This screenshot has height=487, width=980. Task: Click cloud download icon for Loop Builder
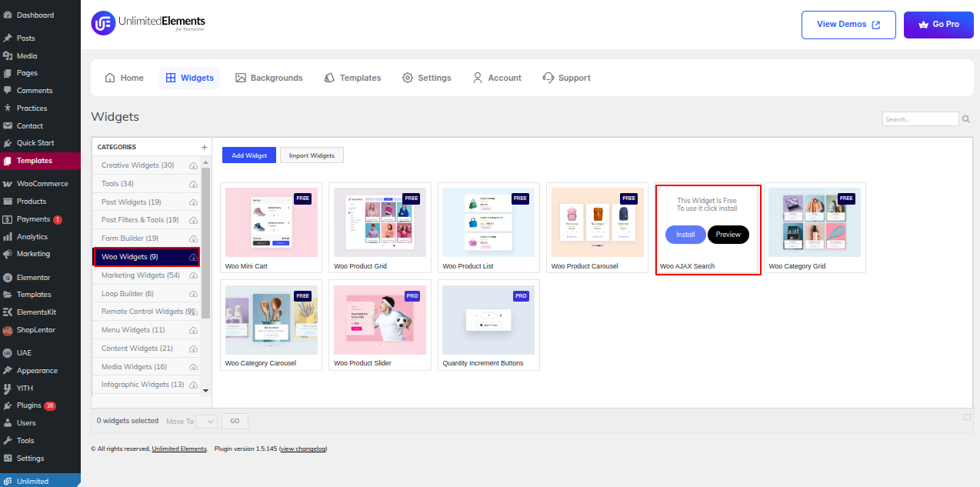coord(193,295)
